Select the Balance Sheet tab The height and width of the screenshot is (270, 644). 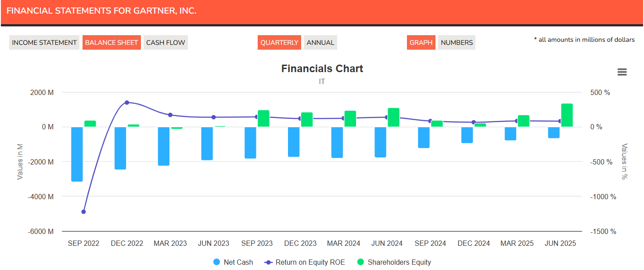pyautogui.click(x=112, y=43)
